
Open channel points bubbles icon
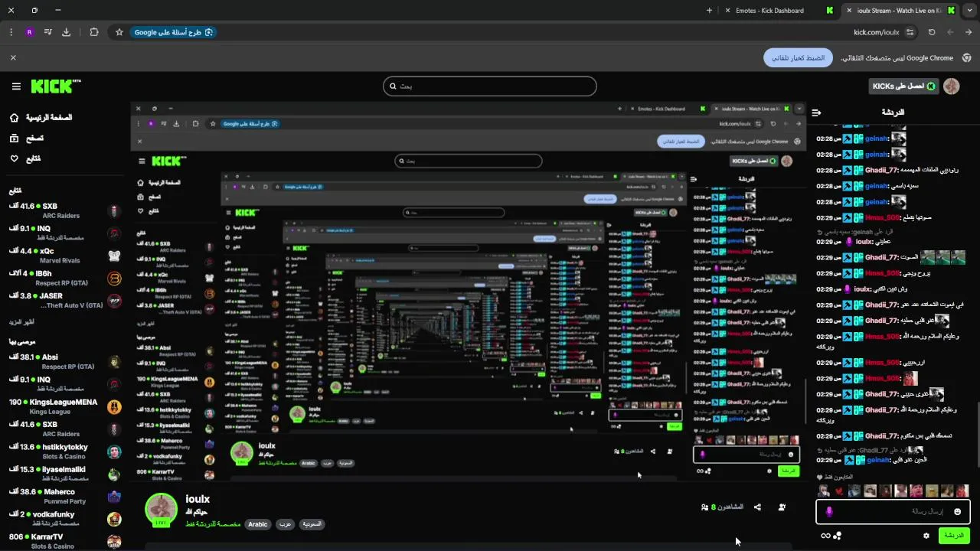pos(838,536)
